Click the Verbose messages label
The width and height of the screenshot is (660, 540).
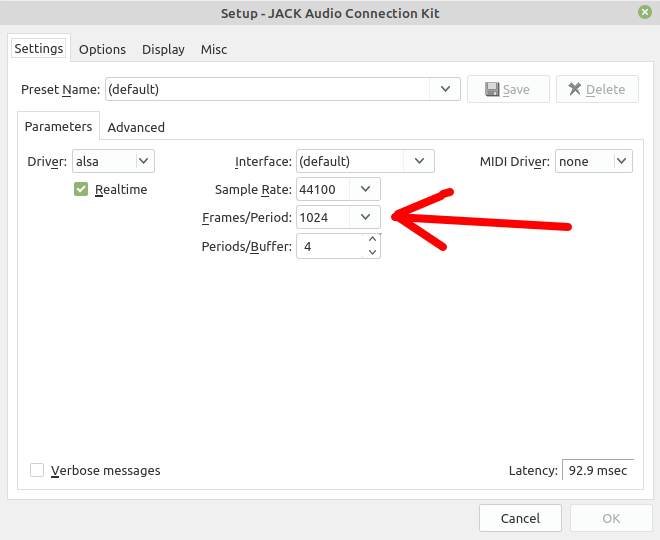106,471
